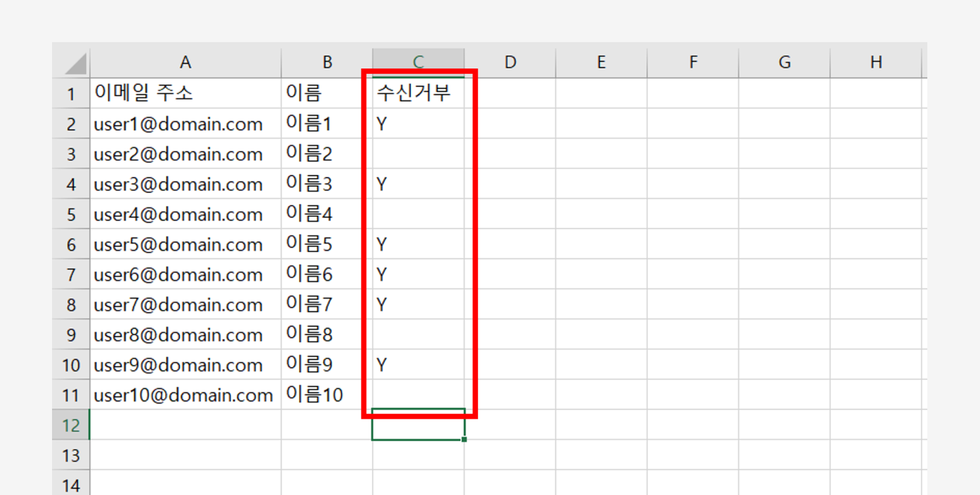Image resolution: width=980 pixels, height=495 pixels.
Task: Click the fill handle of selected cell
Action: pyautogui.click(x=464, y=439)
